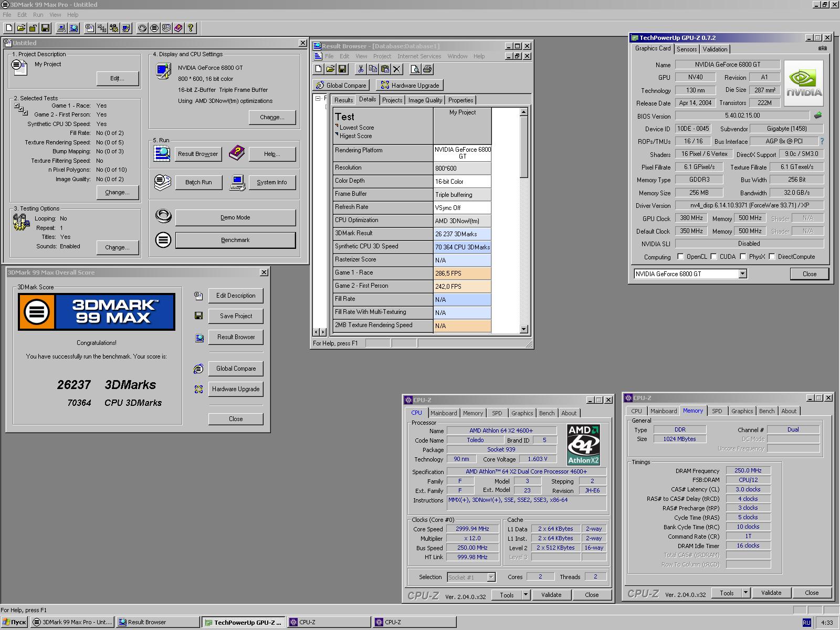Image resolution: width=840 pixels, height=630 pixels.
Task: Click purple help book icon in 3DMark toolbar
Action: coord(178,28)
